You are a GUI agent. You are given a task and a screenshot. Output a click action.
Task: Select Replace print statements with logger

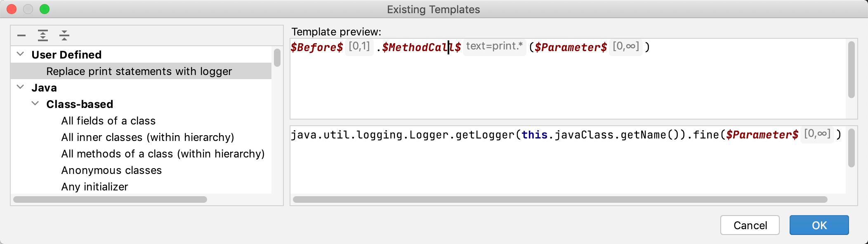pos(141,71)
